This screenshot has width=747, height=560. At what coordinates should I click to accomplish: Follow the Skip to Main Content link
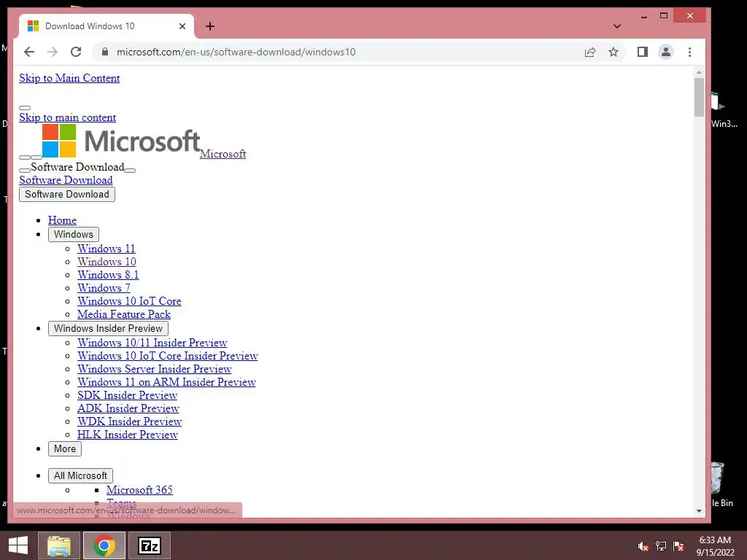coord(69,78)
